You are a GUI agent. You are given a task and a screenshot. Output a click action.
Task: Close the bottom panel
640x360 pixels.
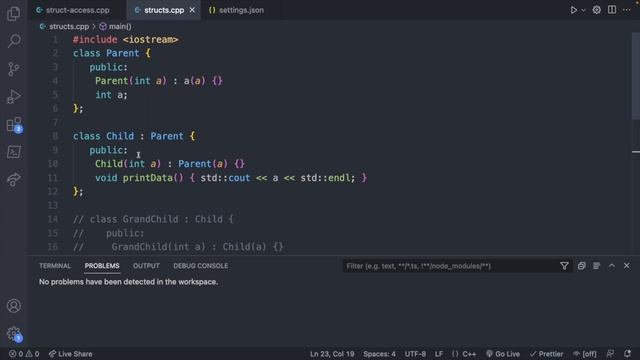tap(627, 266)
